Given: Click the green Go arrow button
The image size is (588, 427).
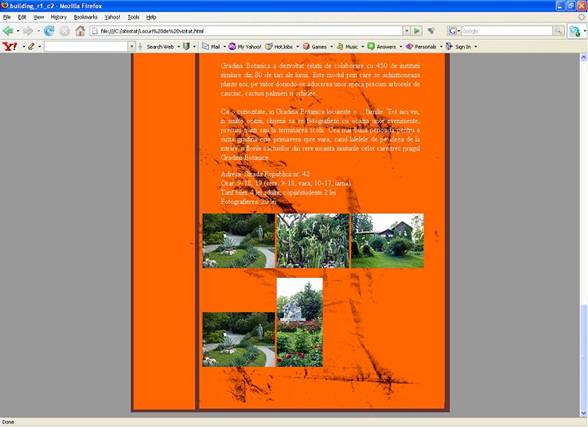Looking at the screenshot, I should [x=417, y=31].
